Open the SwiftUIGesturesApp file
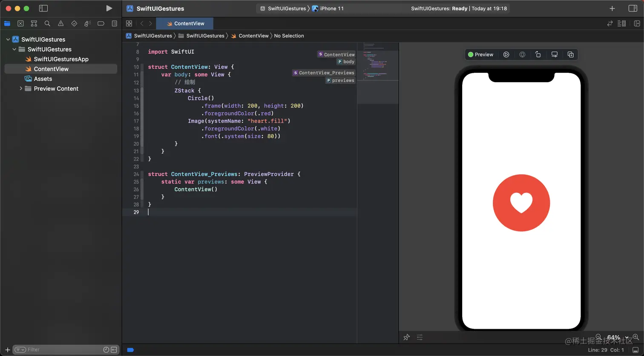 coord(61,59)
